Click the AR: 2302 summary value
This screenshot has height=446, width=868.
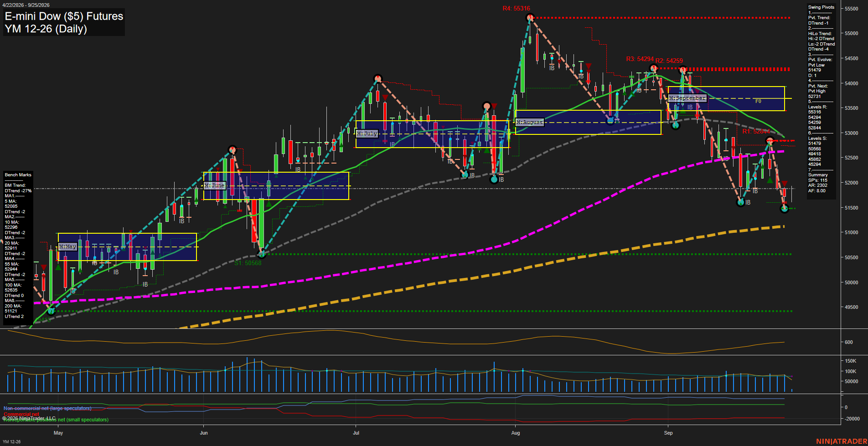[817, 185]
